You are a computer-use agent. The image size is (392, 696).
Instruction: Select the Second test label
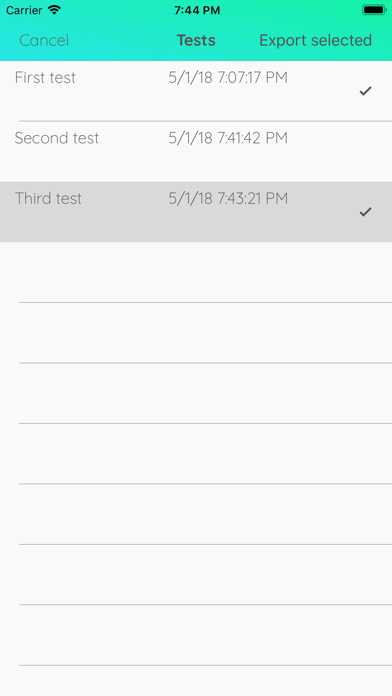[57, 138]
